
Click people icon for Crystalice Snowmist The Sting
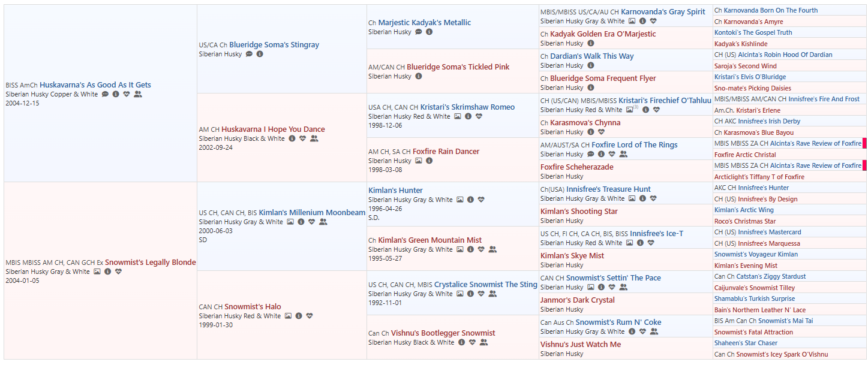(x=492, y=294)
